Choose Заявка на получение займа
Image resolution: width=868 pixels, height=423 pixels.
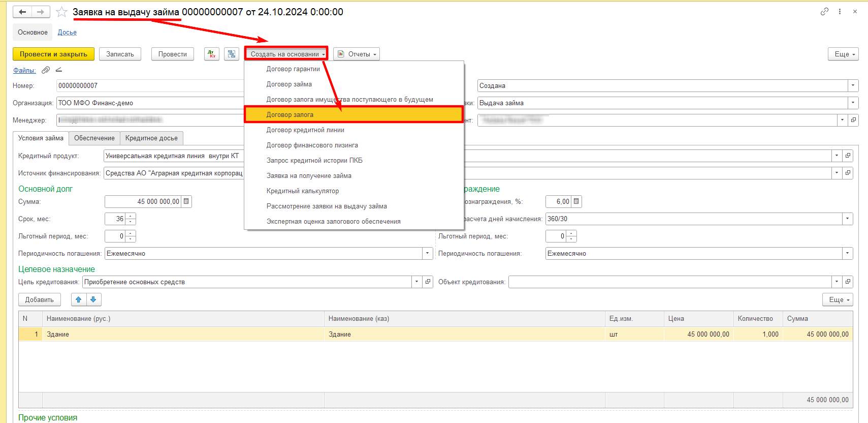click(354, 176)
